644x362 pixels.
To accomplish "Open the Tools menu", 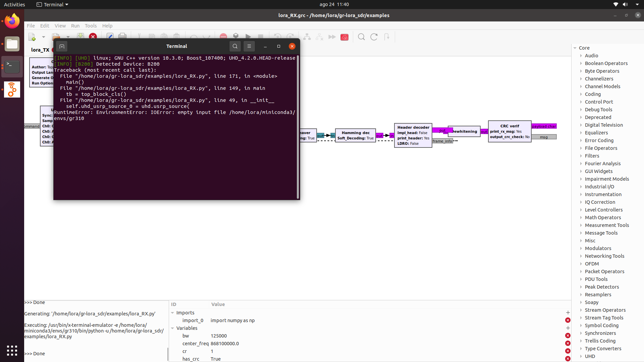I will [91, 25].
